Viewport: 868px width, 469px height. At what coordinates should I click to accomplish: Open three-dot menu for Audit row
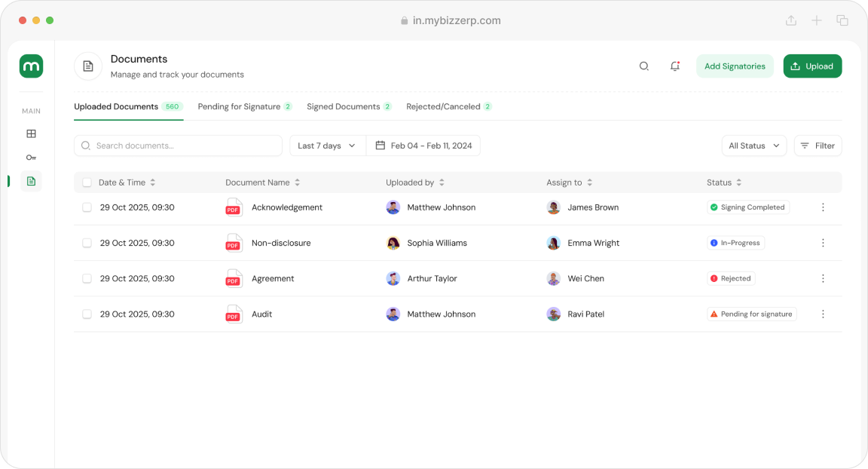(x=823, y=314)
